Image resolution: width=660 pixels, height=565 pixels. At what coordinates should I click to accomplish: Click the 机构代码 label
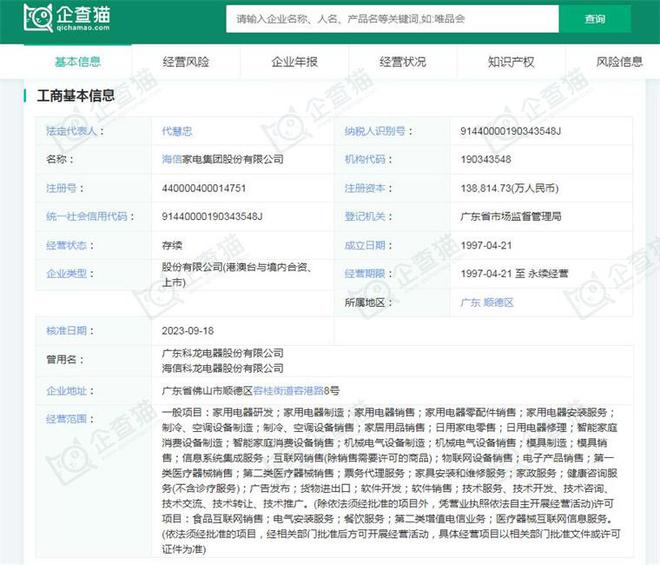(368, 159)
